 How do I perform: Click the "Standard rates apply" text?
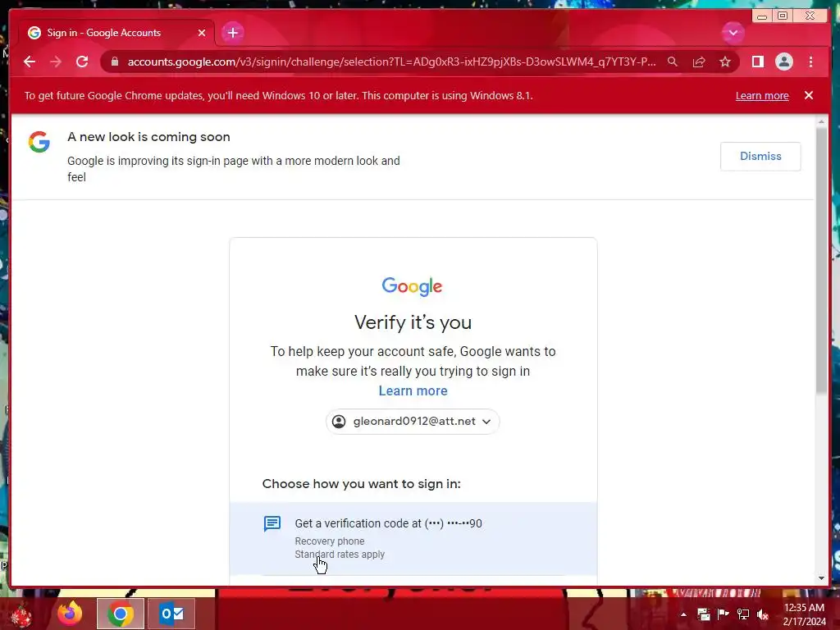click(340, 555)
